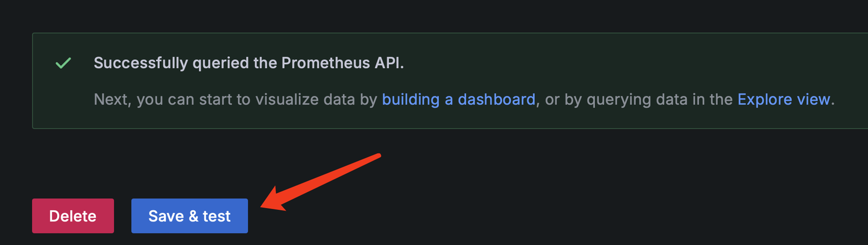Open the building a dashboard link
The image size is (868, 245).
point(459,99)
